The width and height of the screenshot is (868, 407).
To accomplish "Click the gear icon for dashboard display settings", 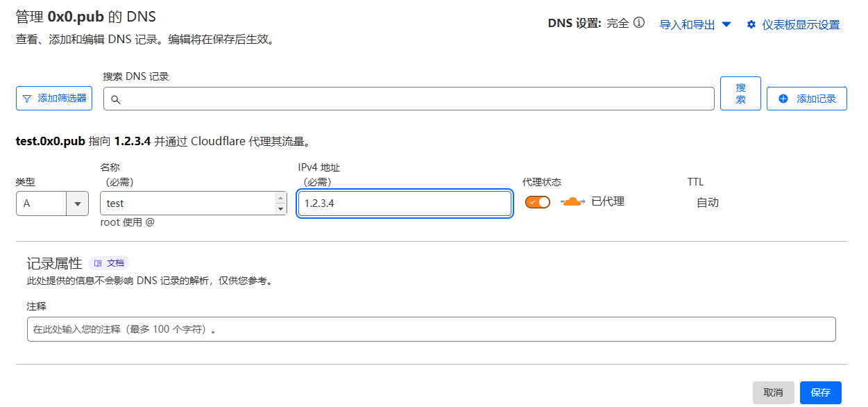I will [751, 24].
